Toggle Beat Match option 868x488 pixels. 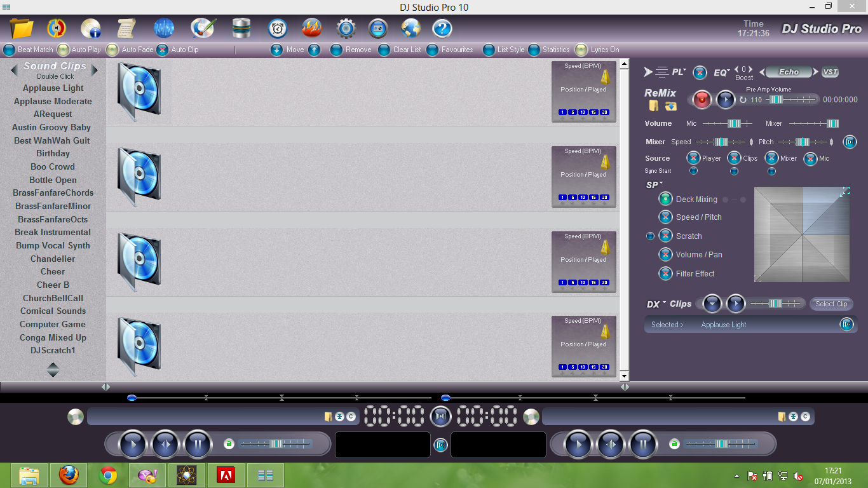tap(10, 50)
